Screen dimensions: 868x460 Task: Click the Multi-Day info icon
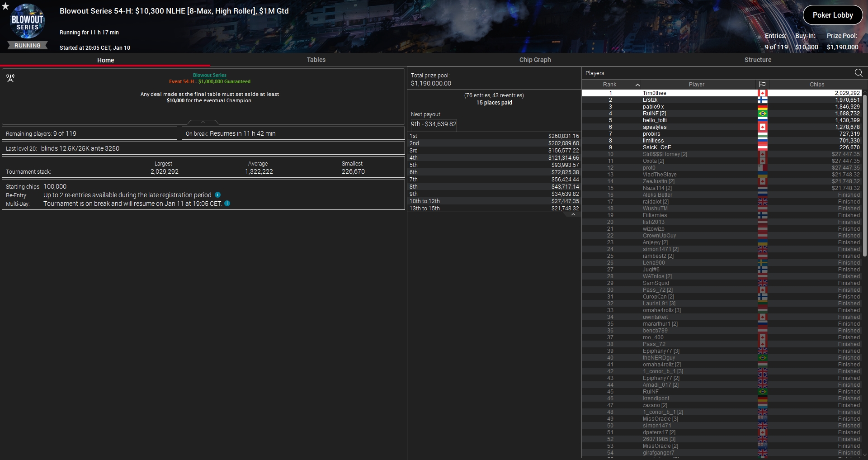pyautogui.click(x=227, y=204)
